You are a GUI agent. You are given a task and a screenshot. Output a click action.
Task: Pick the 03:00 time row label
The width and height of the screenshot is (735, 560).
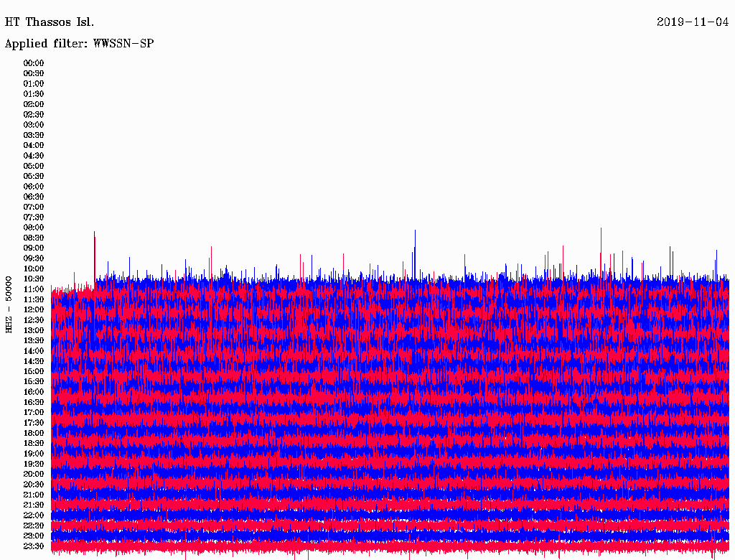pos(34,125)
